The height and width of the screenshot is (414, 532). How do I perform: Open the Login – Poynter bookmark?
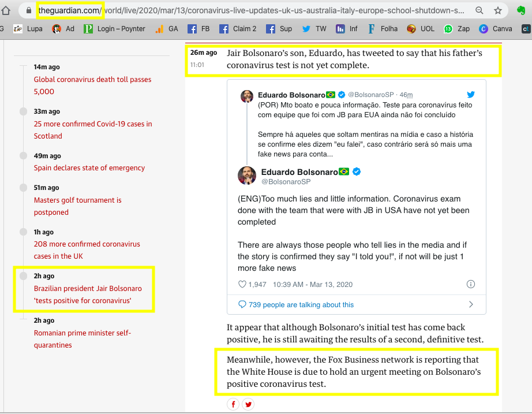point(115,29)
